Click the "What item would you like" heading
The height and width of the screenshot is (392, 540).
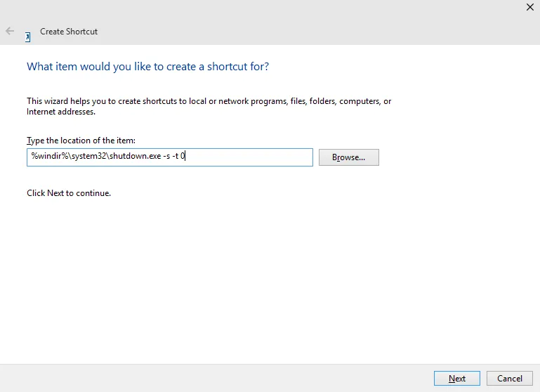147,67
